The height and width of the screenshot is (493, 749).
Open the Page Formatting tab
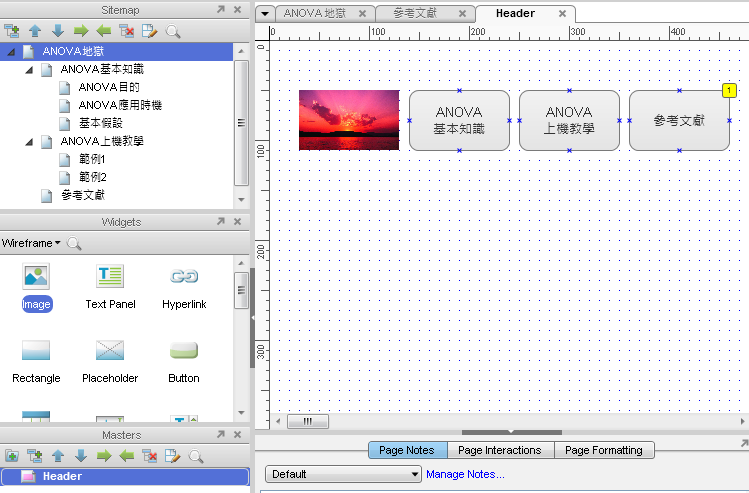click(x=603, y=450)
